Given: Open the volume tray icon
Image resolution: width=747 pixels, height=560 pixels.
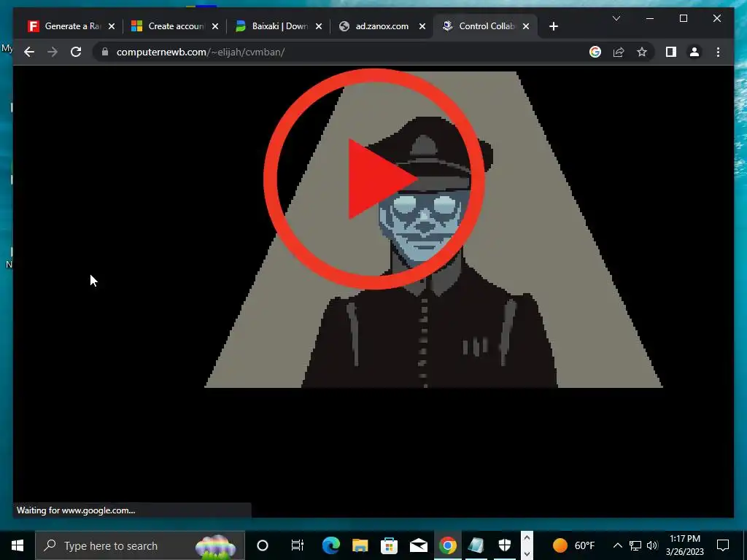Looking at the screenshot, I should pyautogui.click(x=653, y=545).
